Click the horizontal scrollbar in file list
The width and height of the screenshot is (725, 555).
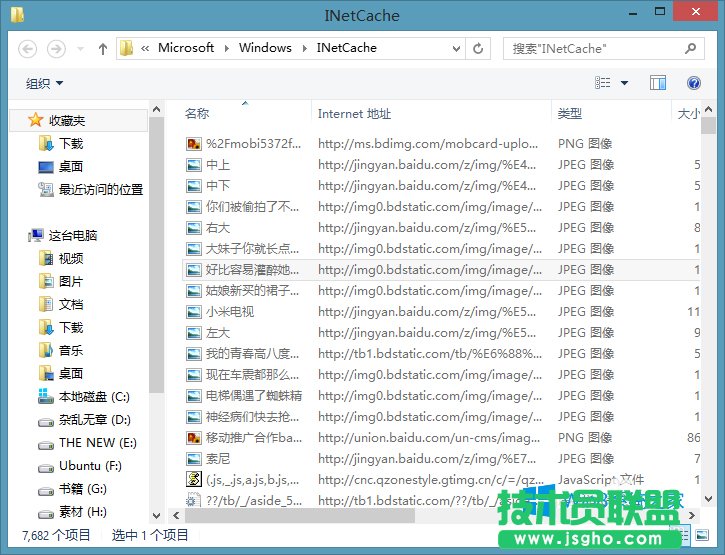click(300, 516)
